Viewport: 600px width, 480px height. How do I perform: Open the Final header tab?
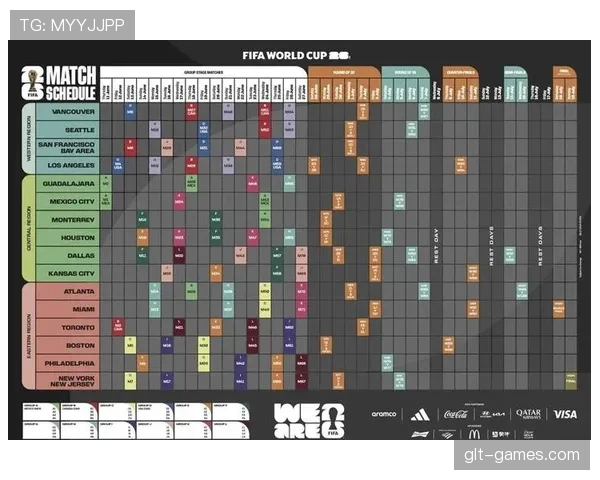click(564, 72)
